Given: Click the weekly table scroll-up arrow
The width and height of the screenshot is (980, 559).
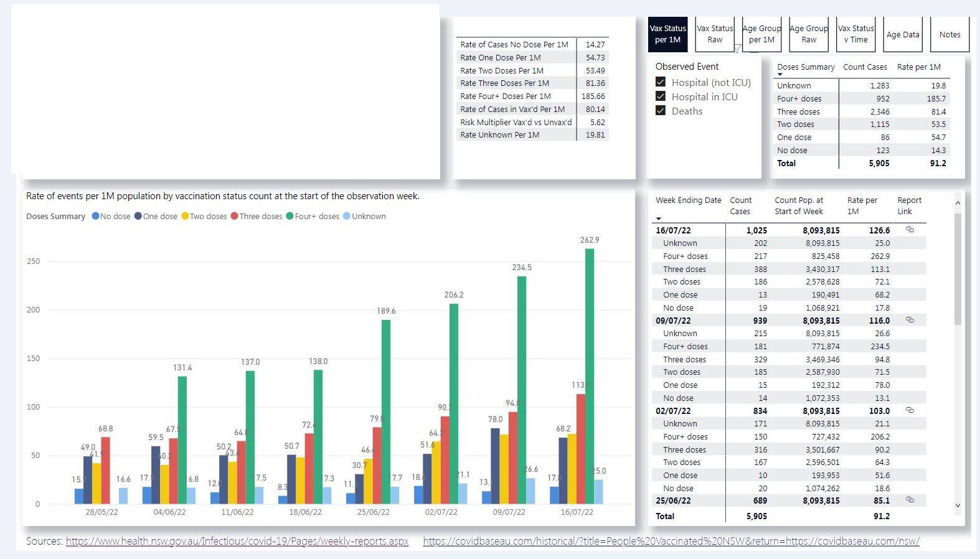Looking at the screenshot, I should coord(958,203).
